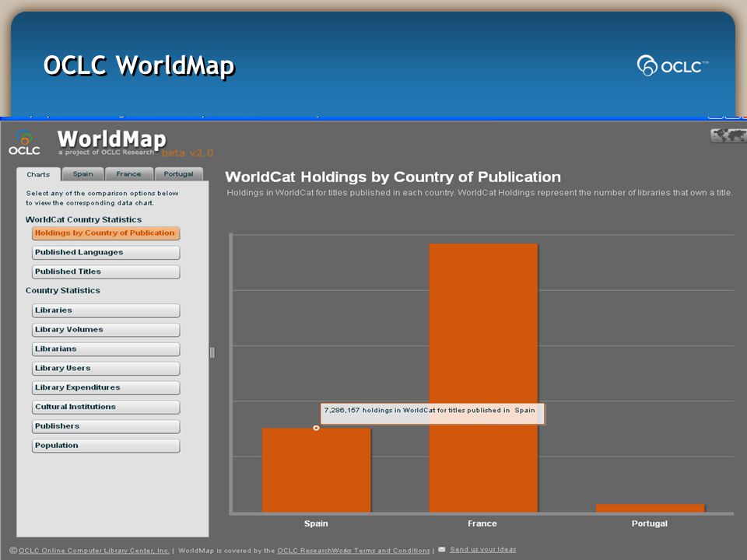Image resolution: width=747 pixels, height=560 pixels.
Task: Click the panel splitter handle
Action: 212,352
